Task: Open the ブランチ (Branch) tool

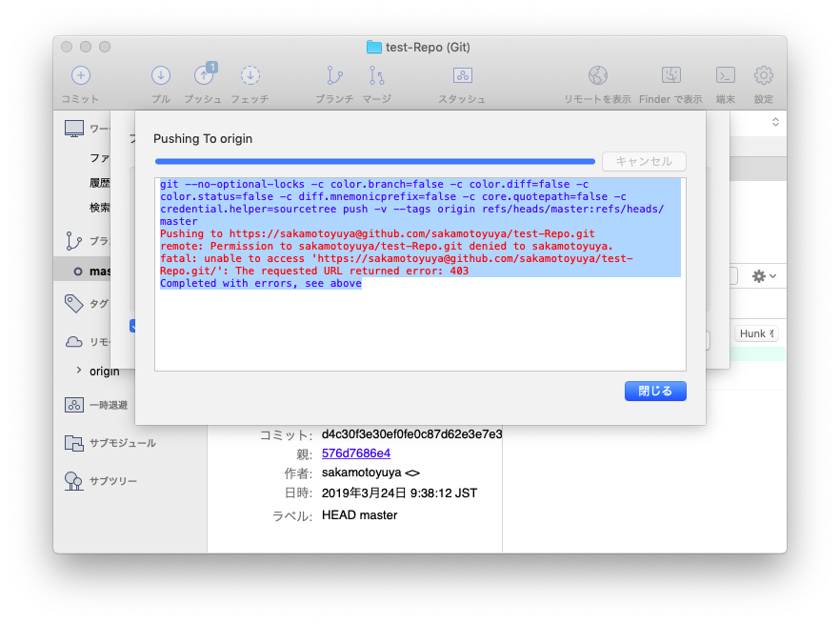Action: (x=334, y=76)
